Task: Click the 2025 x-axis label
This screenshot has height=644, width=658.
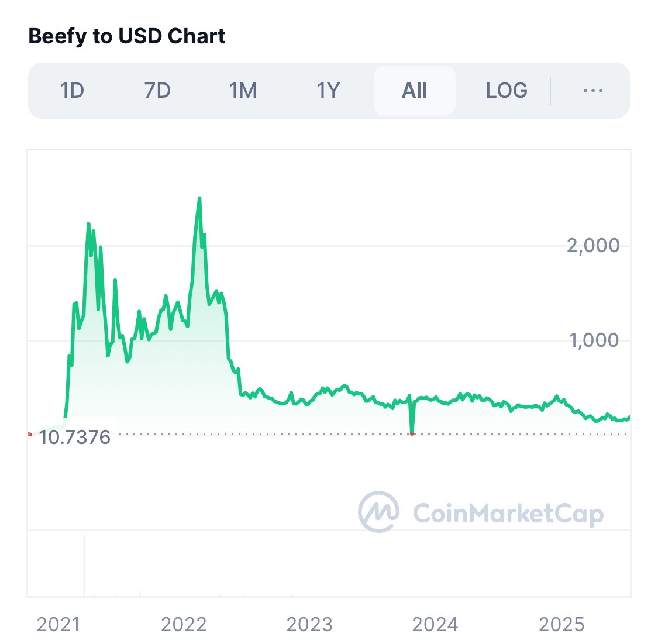Action: tap(561, 625)
